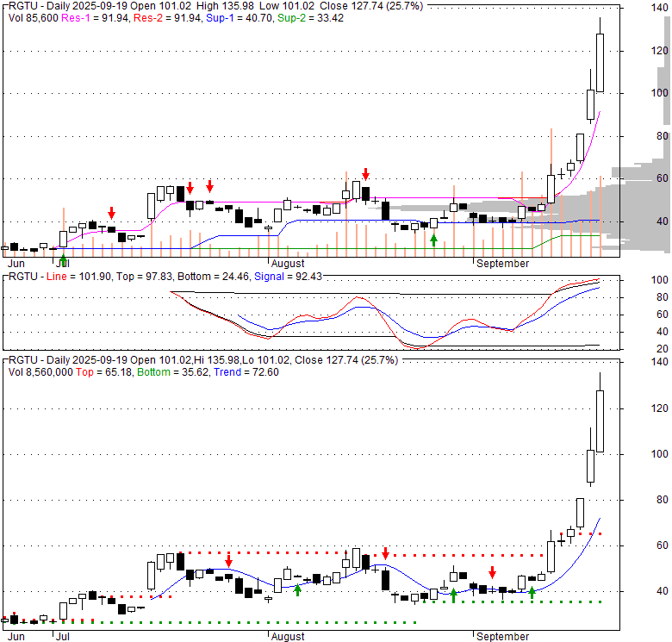Viewport: 672px width, 642px height.
Task: Click the green up arrow at the Jul start of the top chart
Action: click(x=63, y=259)
